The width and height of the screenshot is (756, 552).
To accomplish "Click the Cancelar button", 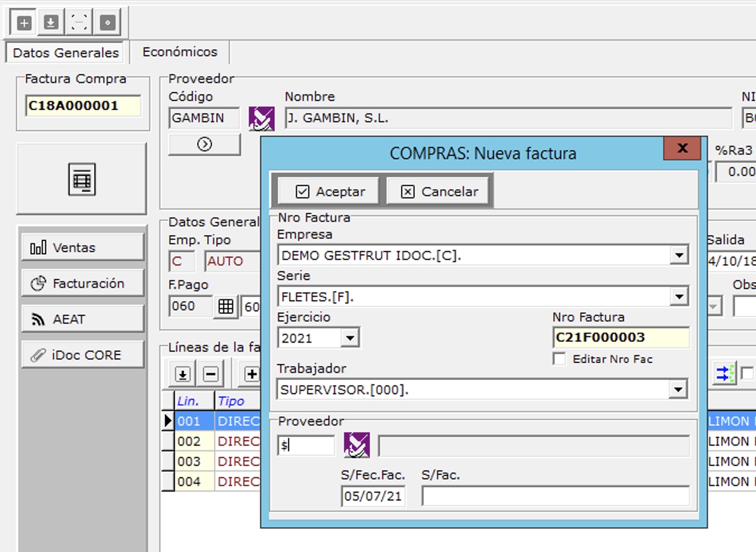I will (440, 191).
